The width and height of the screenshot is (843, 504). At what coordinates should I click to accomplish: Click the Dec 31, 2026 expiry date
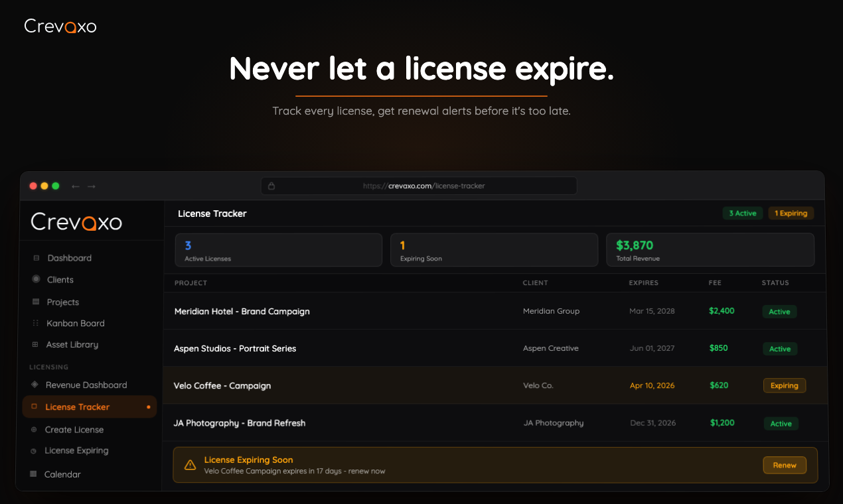653,423
